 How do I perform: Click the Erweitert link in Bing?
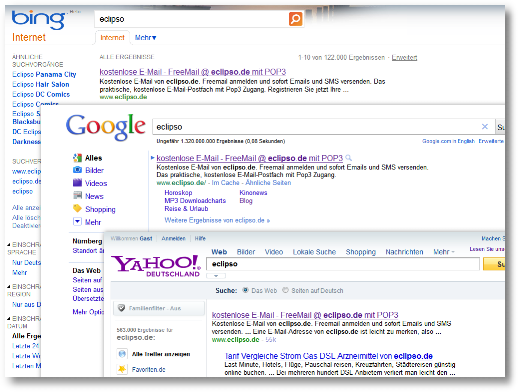404,57
